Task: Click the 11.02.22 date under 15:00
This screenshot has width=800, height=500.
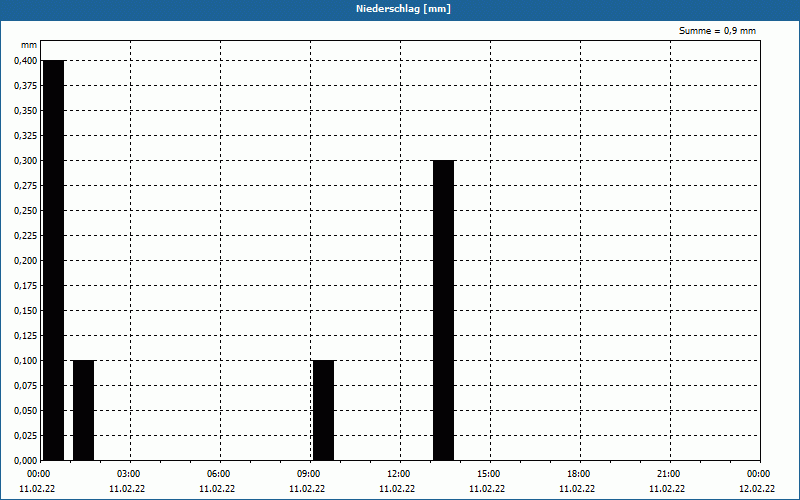Action: [487, 488]
